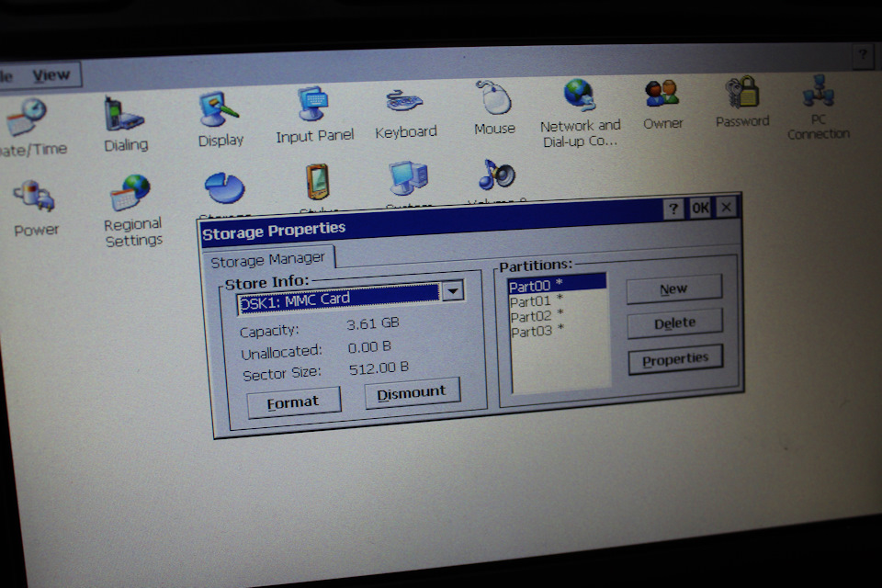Open the Regional Settings icon
This screenshot has height=588, width=882.
[130, 192]
